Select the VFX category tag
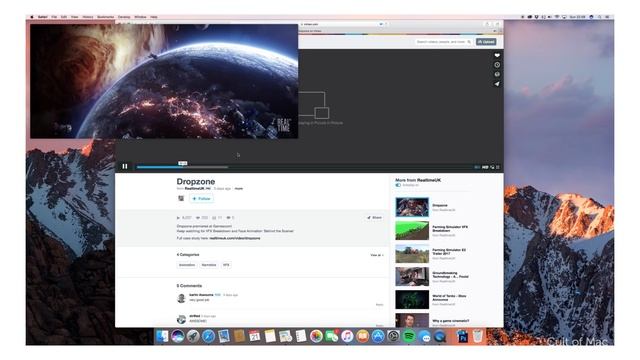640x360 pixels. pos(226,265)
